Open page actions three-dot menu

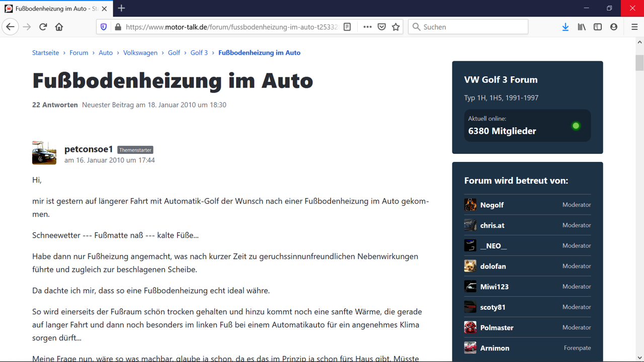pyautogui.click(x=367, y=27)
